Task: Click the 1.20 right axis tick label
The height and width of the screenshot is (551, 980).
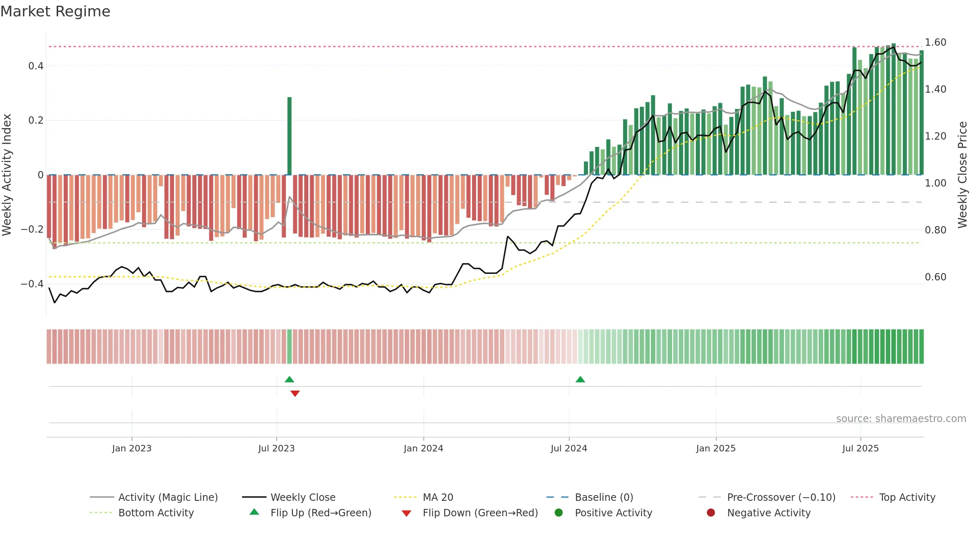Action: 935,136
